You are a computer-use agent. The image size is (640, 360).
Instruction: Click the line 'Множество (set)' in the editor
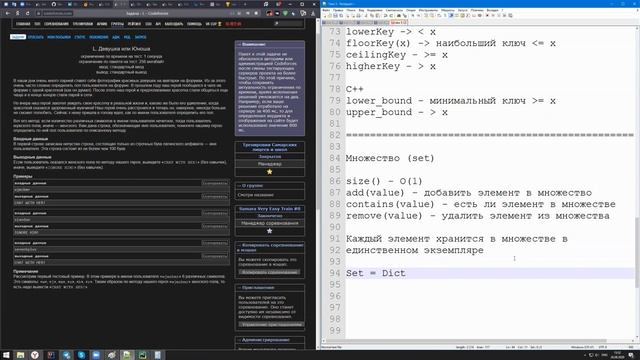click(390, 158)
